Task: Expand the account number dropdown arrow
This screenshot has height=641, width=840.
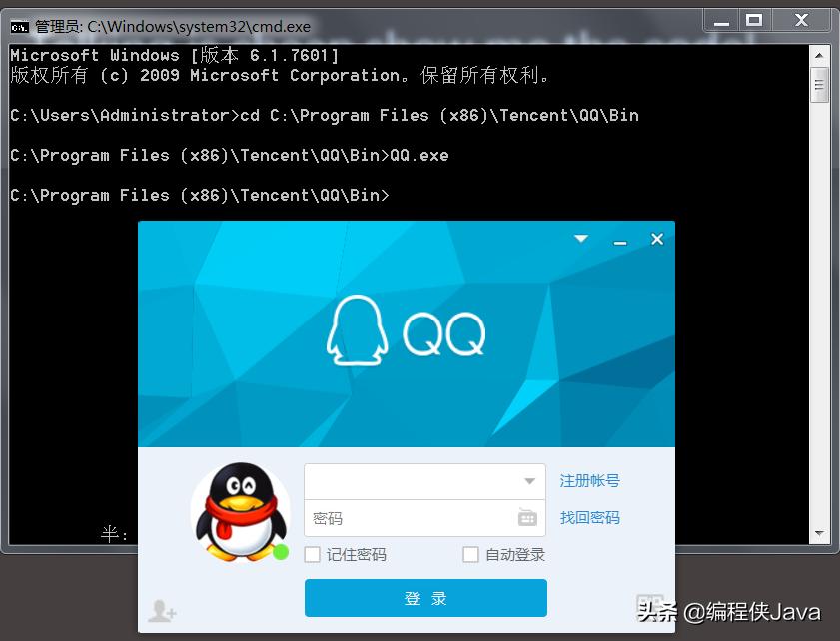Action: [529, 481]
